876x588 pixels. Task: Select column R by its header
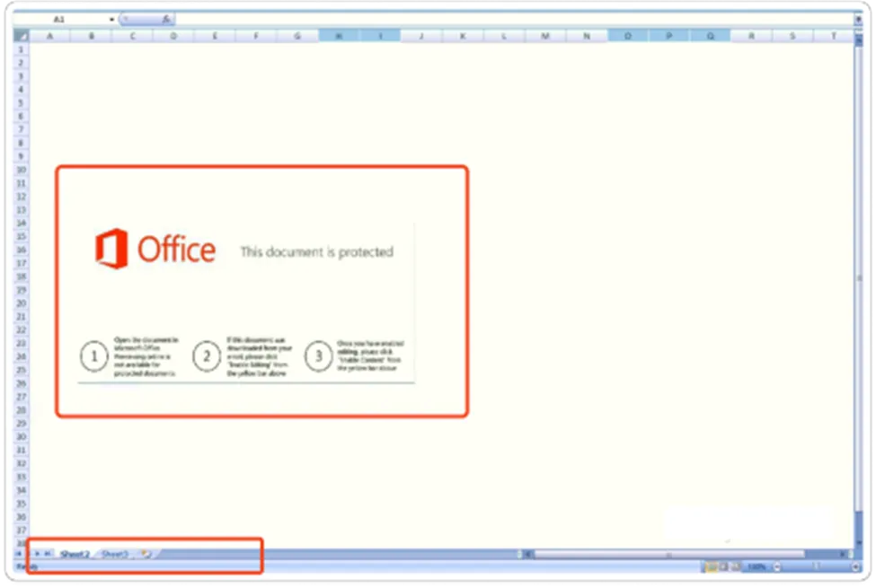(751, 36)
